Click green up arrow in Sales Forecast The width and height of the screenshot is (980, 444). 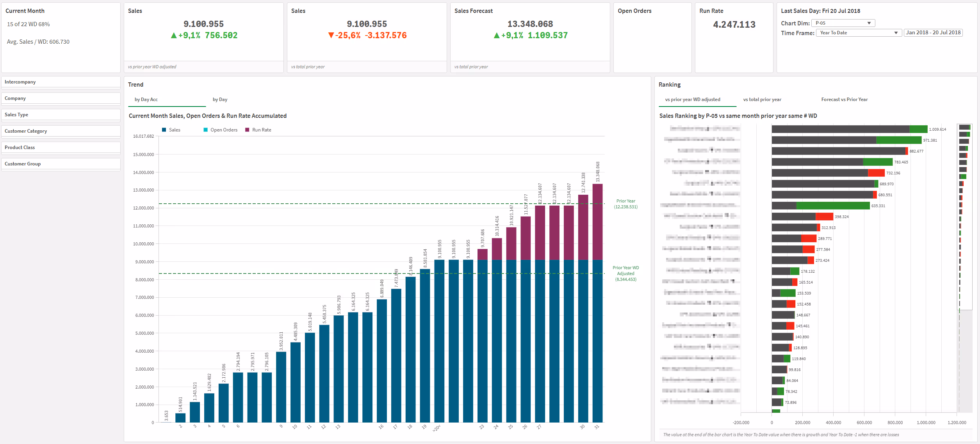click(497, 36)
